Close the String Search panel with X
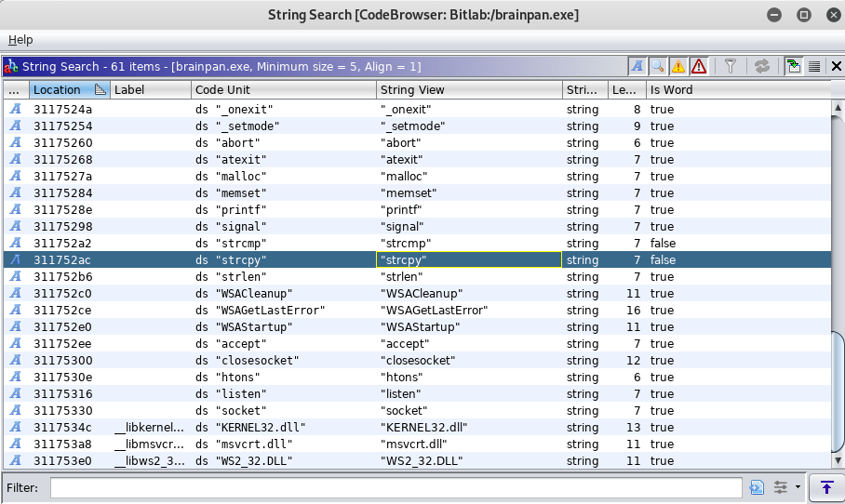 click(x=836, y=66)
